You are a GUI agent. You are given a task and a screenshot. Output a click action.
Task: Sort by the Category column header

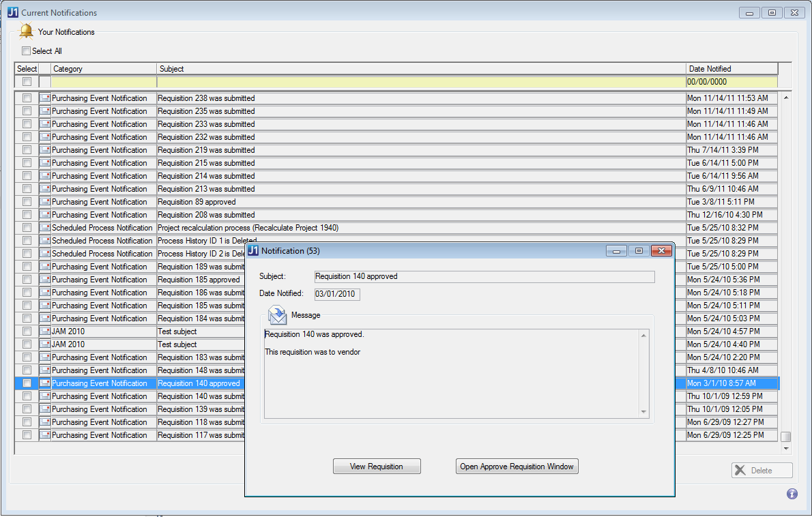point(104,69)
